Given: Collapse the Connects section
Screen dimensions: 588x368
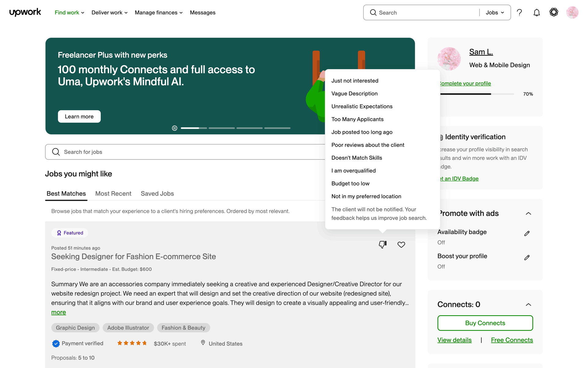Looking at the screenshot, I should click(x=528, y=305).
